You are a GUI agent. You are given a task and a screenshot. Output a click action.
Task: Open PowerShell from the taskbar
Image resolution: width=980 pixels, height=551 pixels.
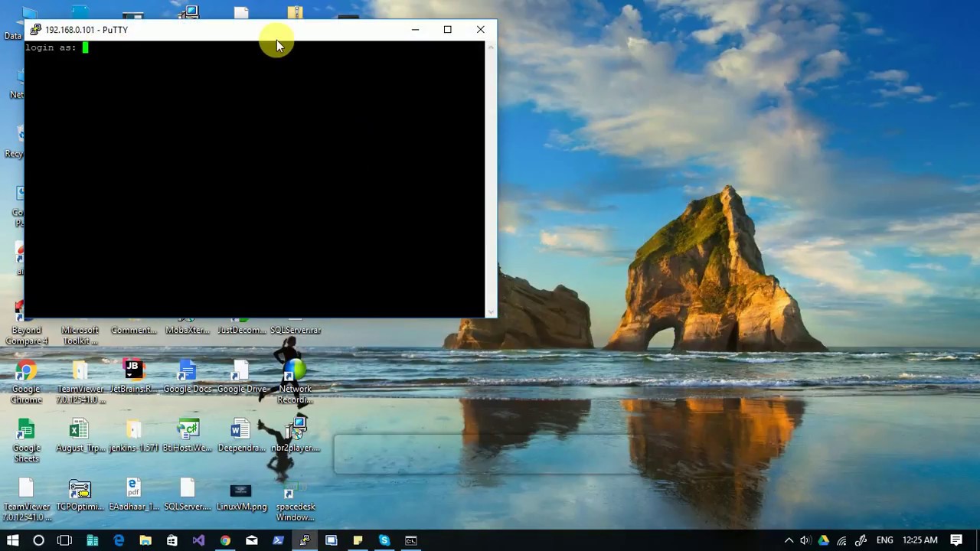pos(278,540)
